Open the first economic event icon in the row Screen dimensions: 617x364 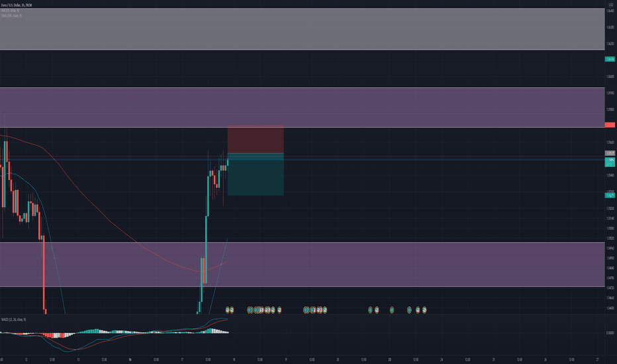(228, 310)
